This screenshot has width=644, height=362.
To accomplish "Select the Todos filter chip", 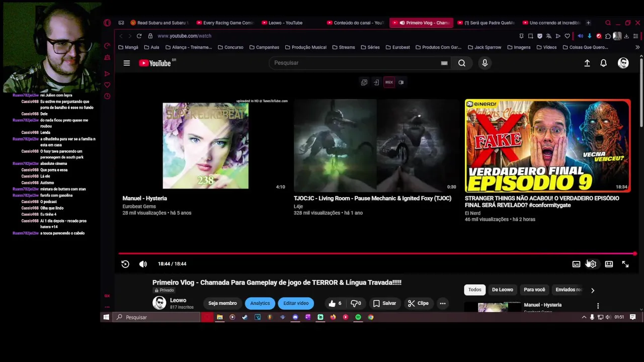I will point(475,290).
